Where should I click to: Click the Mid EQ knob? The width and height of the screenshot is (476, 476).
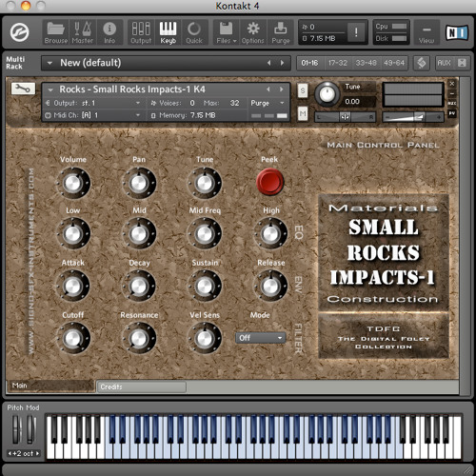139,234
